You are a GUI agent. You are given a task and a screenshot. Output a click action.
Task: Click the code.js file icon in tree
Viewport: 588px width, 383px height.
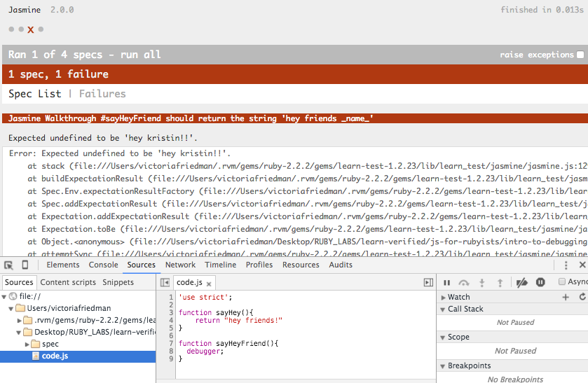pos(36,356)
